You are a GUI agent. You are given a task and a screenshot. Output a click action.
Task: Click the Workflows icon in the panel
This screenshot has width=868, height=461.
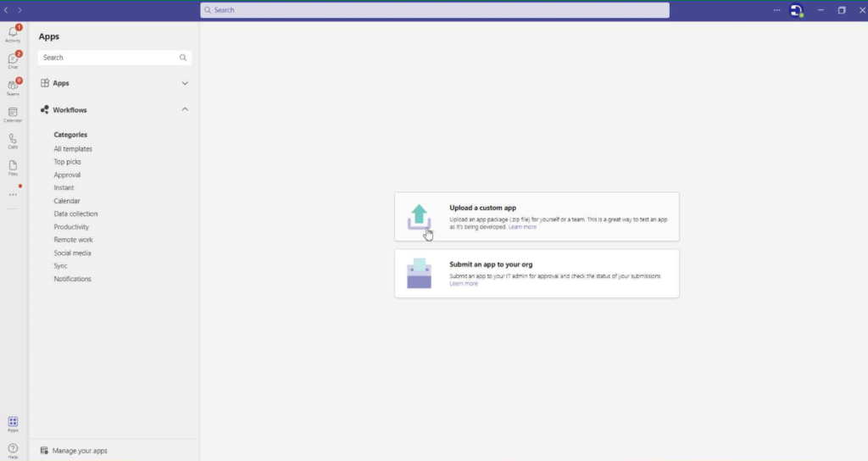[44, 109]
